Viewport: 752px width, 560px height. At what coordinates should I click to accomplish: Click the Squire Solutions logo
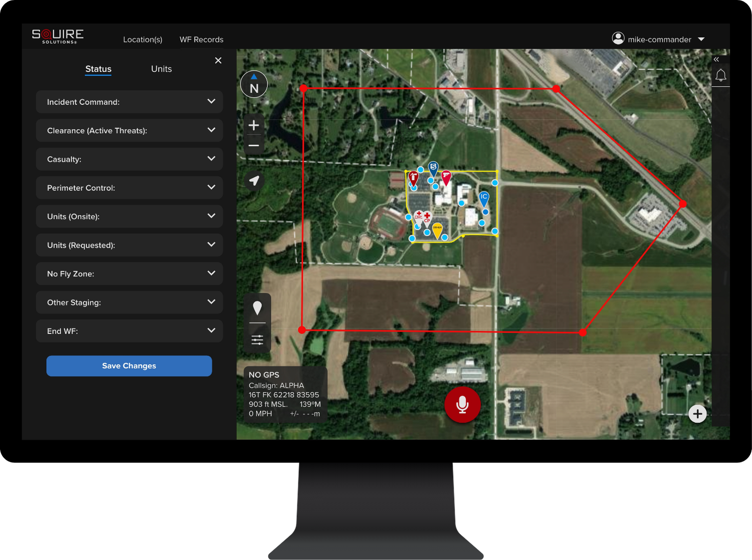pos(58,36)
